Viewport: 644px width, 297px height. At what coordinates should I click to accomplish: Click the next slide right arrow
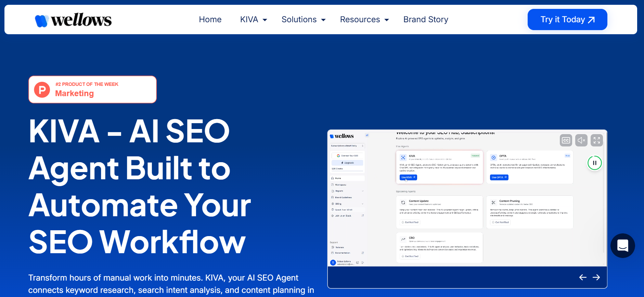click(x=596, y=277)
